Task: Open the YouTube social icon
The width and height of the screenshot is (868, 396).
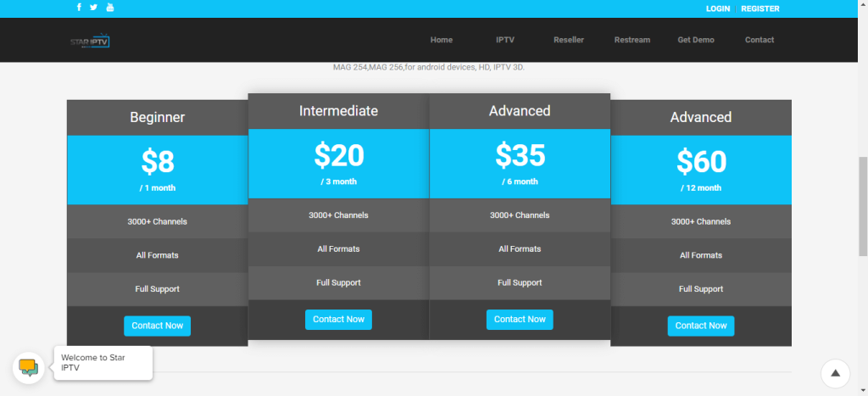Action: (109, 7)
